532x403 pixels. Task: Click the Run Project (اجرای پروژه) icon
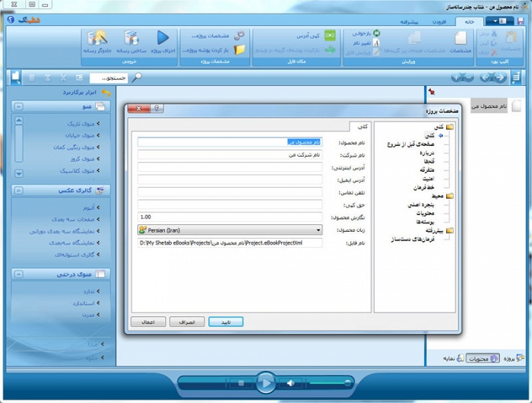pos(163,38)
